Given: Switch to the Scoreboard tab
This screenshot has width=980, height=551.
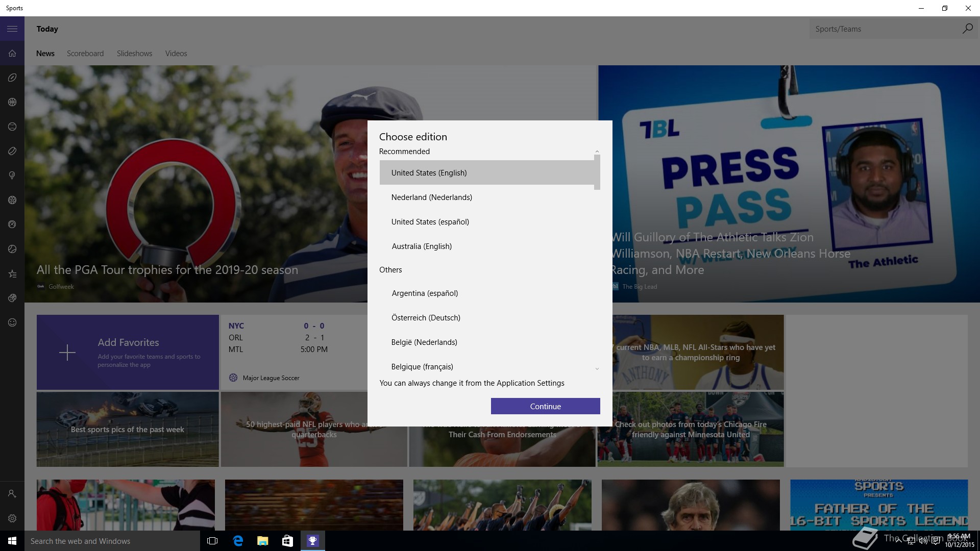Looking at the screenshot, I should point(85,54).
